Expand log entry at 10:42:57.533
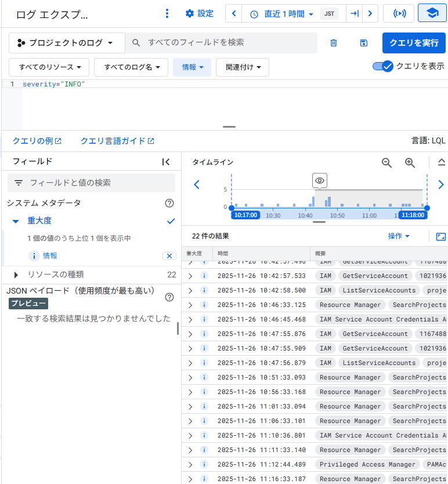 (190, 276)
